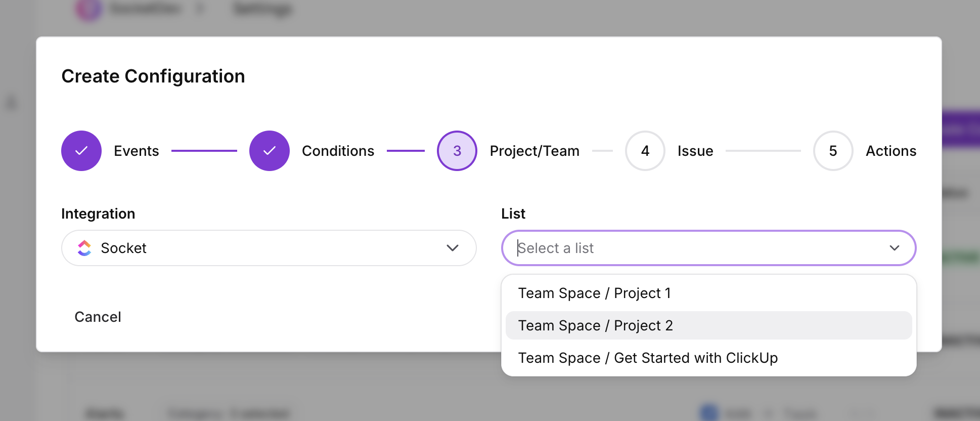Image resolution: width=980 pixels, height=421 pixels.
Task: Expand the Integration dropdown chevron
Action: 453,248
